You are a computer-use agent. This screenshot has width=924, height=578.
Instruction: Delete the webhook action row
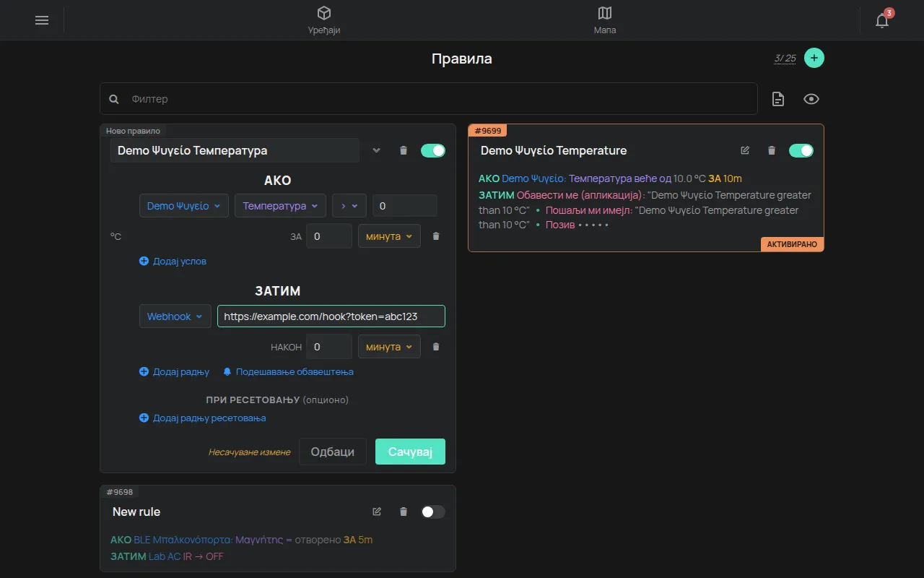436,347
